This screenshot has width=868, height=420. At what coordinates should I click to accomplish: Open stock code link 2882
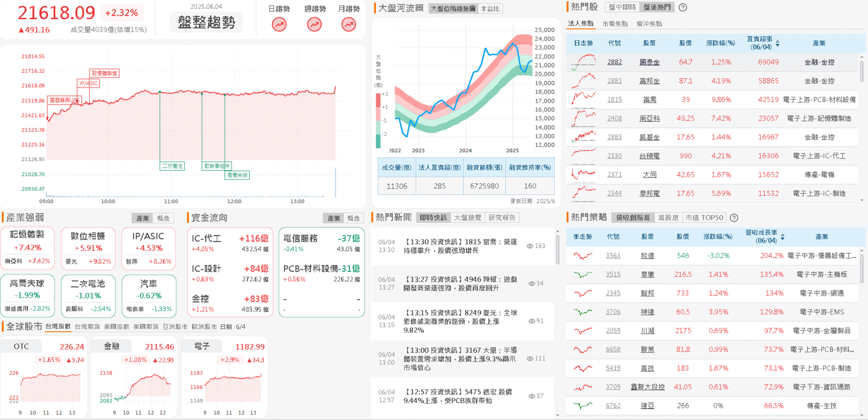[615, 62]
